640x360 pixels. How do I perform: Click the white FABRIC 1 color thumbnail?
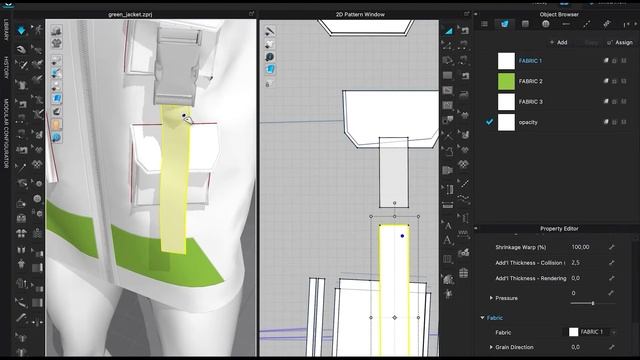click(506, 61)
